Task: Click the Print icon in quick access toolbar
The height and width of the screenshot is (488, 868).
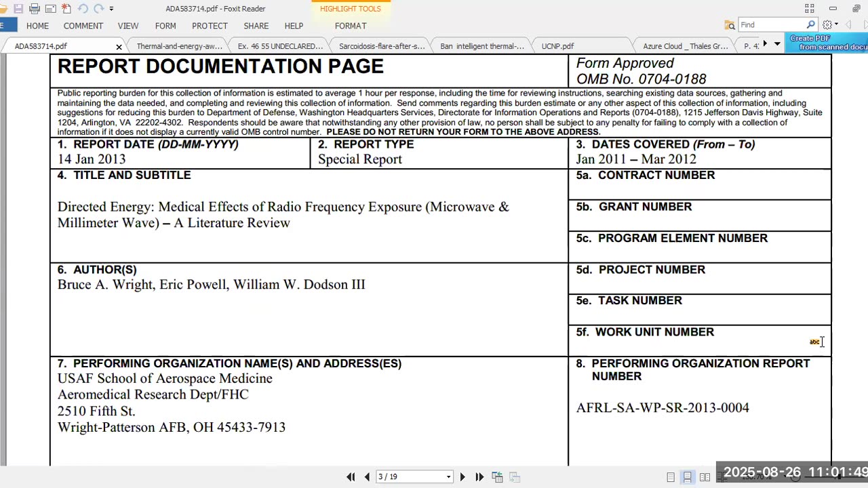Action: [35, 9]
